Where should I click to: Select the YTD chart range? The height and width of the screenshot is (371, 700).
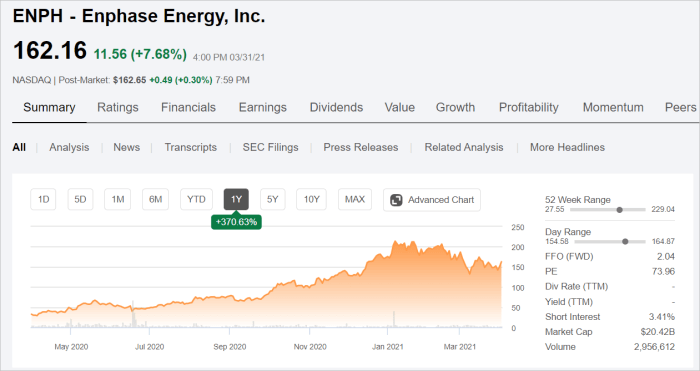click(196, 199)
